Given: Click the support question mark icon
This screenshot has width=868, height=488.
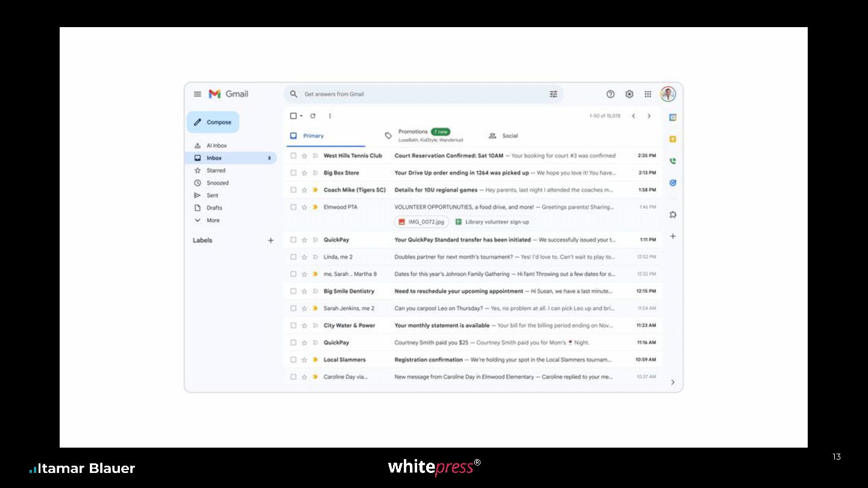Looking at the screenshot, I should (x=611, y=94).
